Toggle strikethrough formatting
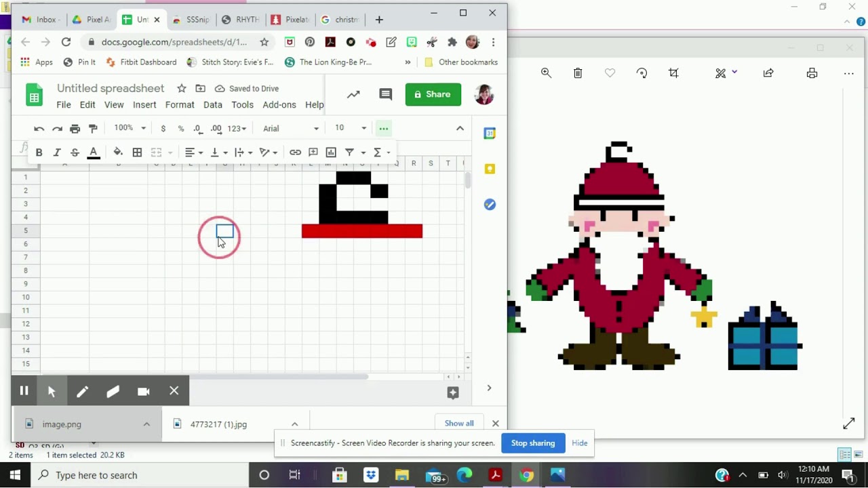The image size is (868, 488). point(75,152)
